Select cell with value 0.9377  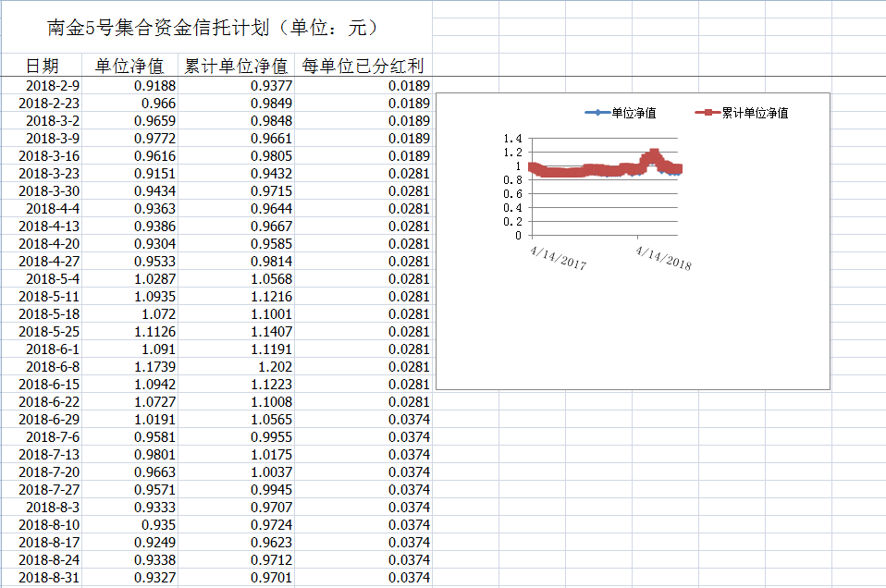[x=236, y=86]
